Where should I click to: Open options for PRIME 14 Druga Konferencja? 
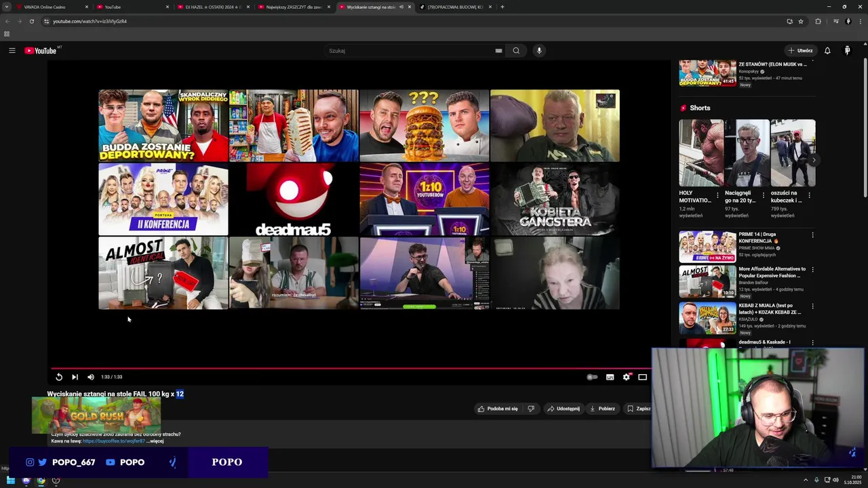coord(812,235)
